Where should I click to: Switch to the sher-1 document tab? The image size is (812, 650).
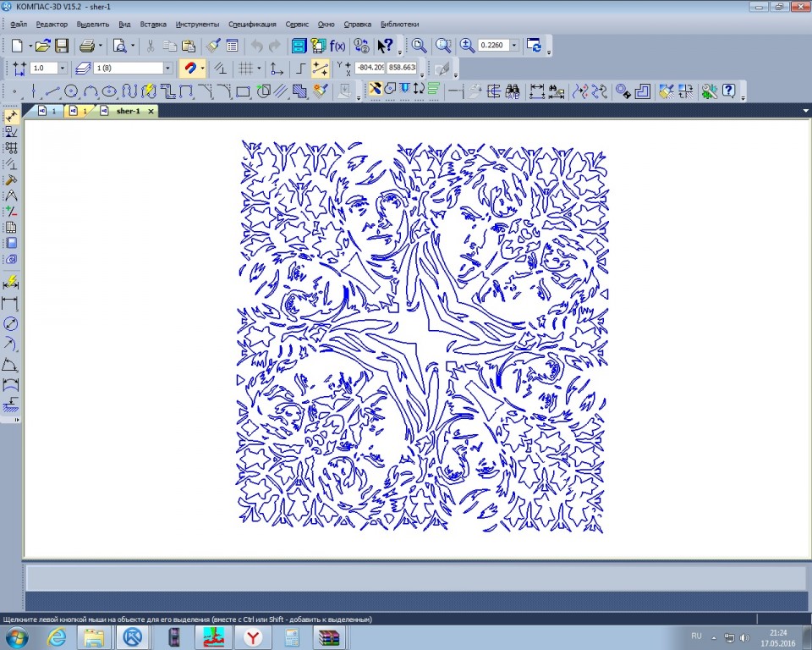[x=128, y=111]
